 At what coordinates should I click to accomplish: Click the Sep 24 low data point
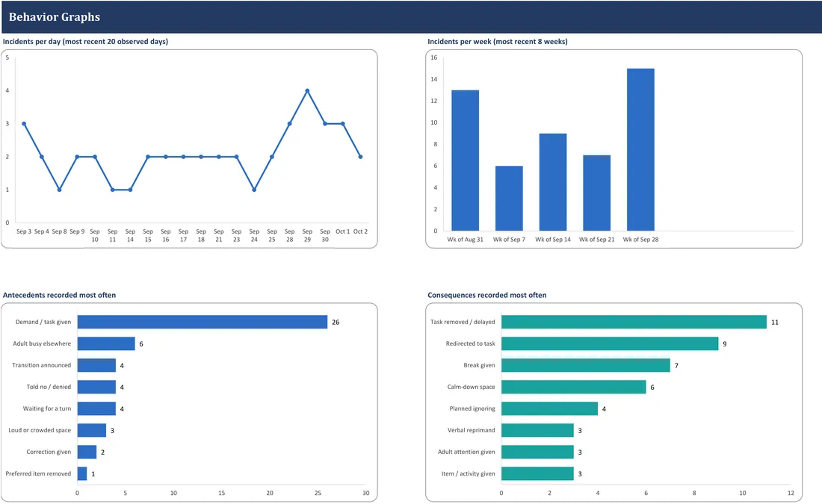(x=254, y=190)
